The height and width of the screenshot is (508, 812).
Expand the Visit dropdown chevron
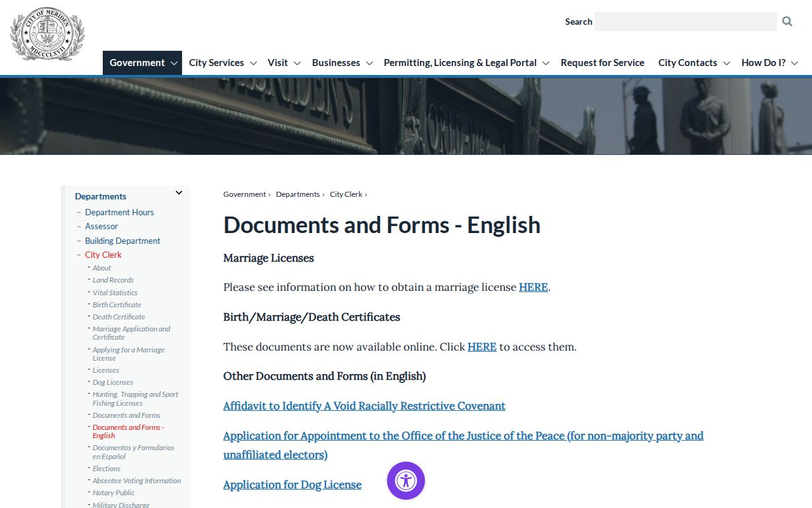[297, 63]
